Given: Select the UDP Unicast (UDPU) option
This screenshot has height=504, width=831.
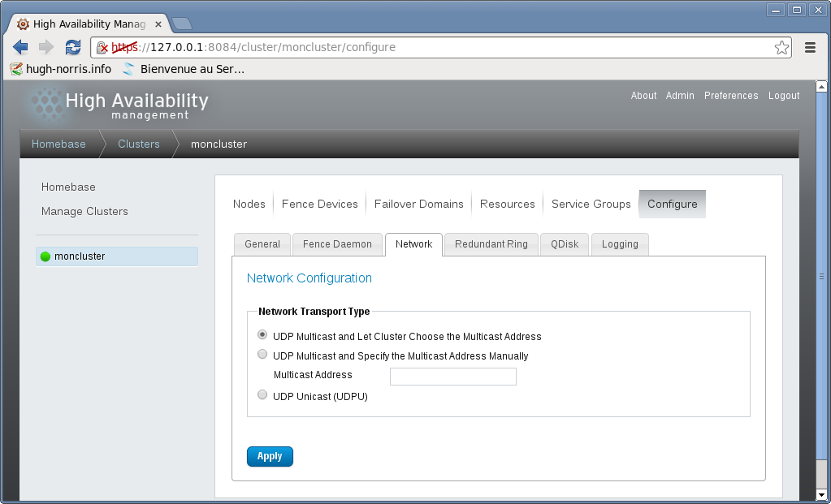Looking at the screenshot, I should [x=262, y=394].
